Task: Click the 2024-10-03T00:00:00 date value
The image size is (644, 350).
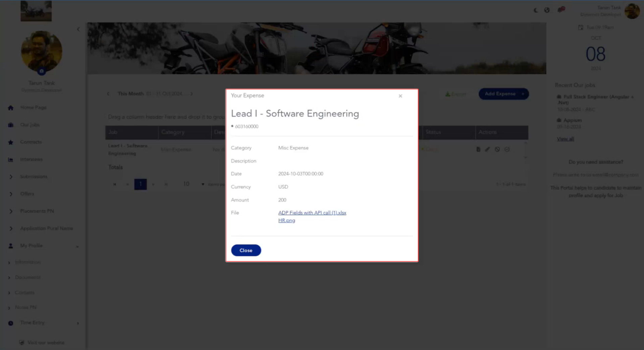Action: 301,174
